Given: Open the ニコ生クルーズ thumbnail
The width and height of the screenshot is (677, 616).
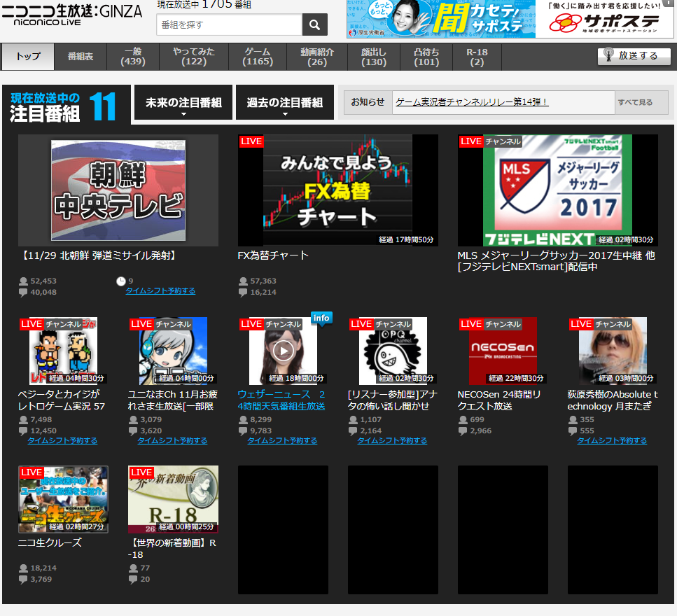Looking at the screenshot, I should [64, 499].
